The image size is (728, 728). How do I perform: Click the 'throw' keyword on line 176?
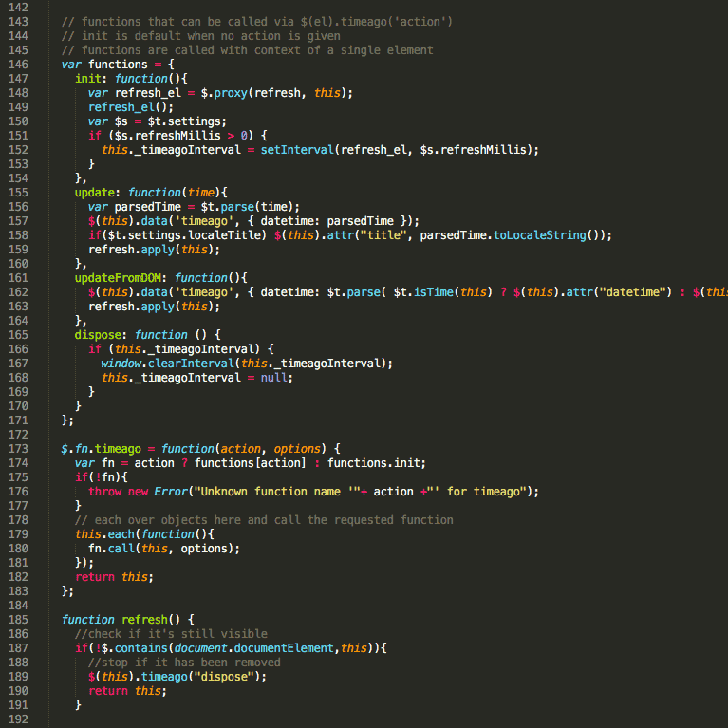104,492
